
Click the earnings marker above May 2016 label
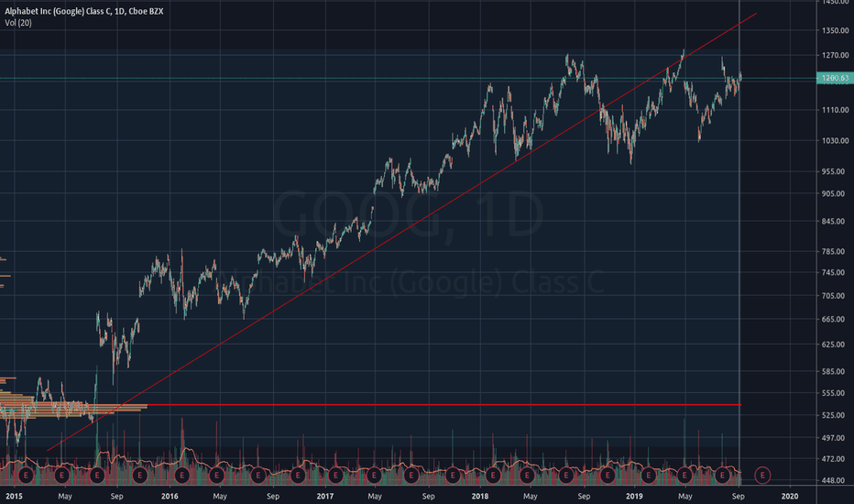(217, 476)
